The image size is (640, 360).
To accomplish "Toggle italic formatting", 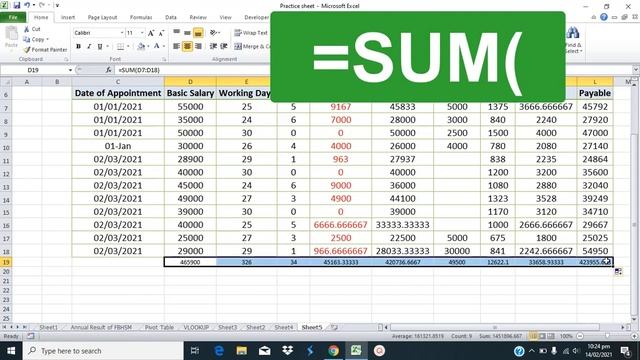I will tap(89, 47).
